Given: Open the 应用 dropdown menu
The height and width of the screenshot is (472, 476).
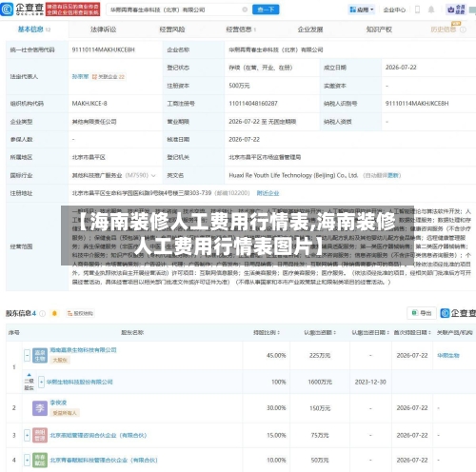Looking at the screenshot, I should pyautogui.click(x=362, y=10).
